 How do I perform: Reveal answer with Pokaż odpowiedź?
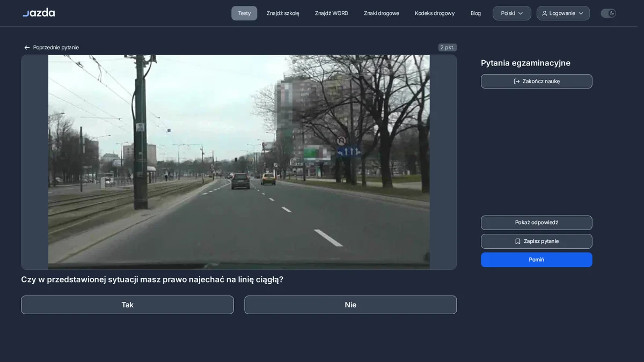[x=537, y=223]
